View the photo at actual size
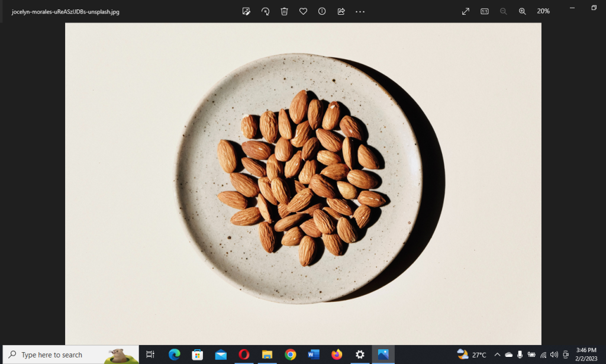 [x=484, y=11]
